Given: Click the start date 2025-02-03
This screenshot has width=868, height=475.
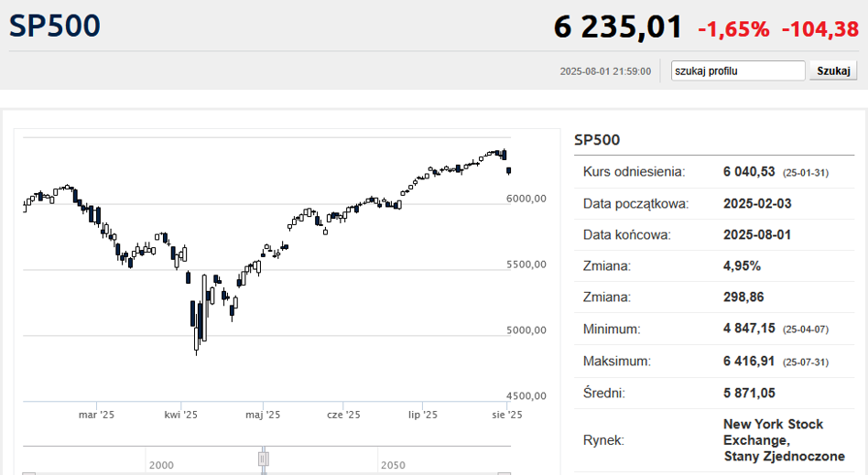Looking at the screenshot, I should [x=757, y=204].
